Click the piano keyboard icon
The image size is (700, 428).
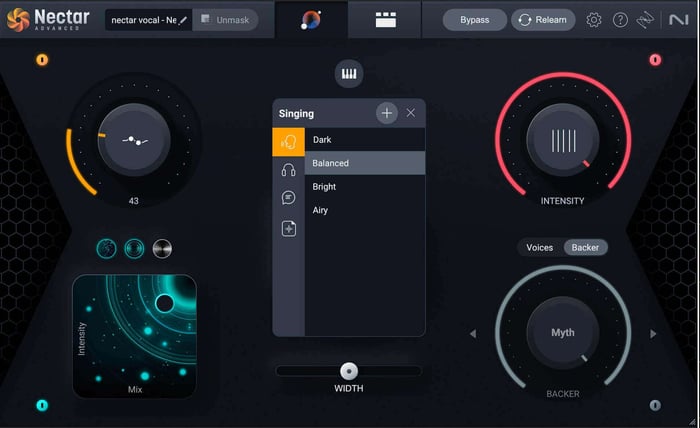[x=349, y=74]
